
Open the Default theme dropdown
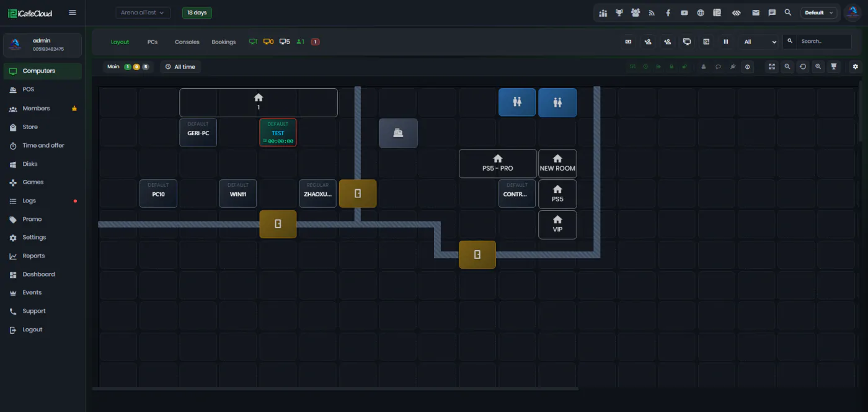coord(818,12)
